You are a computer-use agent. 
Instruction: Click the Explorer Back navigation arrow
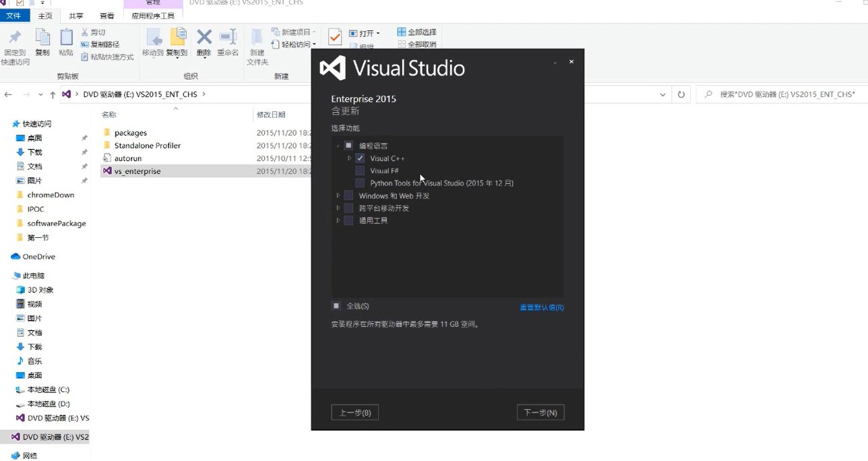8,94
